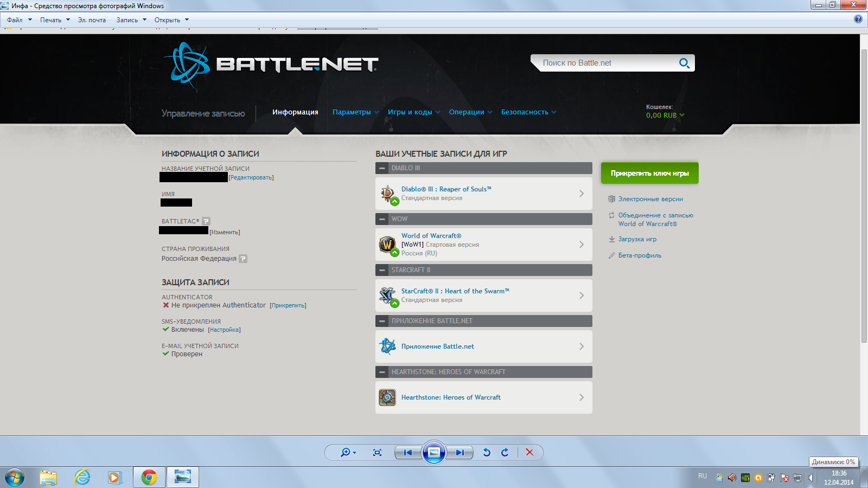Click the StarCraft II game icon
The width and height of the screenshot is (868, 488).
[387, 296]
